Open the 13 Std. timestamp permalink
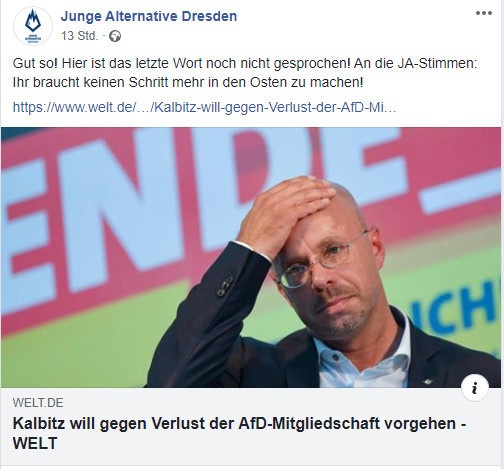This screenshot has width=504, height=469. point(79,36)
